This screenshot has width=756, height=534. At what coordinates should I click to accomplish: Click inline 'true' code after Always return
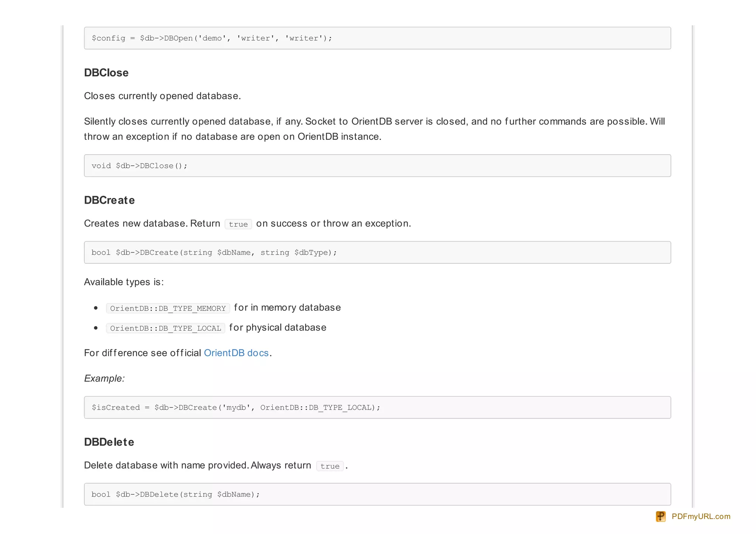coord(330,466)
